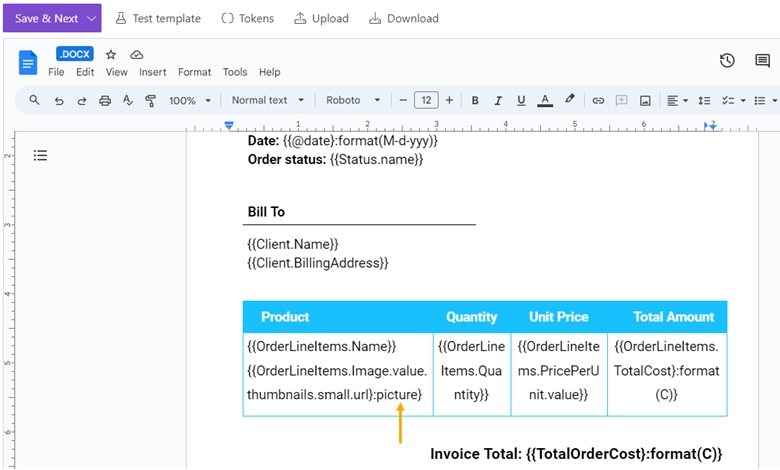Click the Google Docs document icon

[28, 63]
